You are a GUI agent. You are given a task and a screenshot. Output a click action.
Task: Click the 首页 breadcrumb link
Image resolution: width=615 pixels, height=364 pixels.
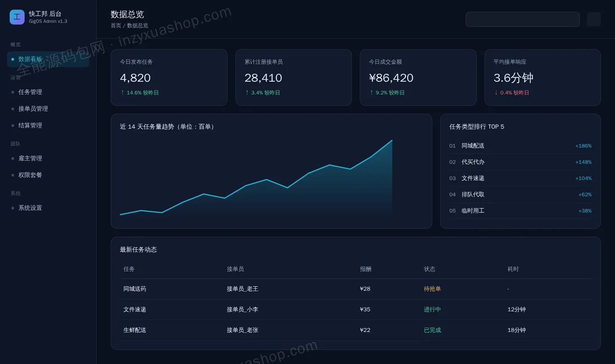[116, 25]
